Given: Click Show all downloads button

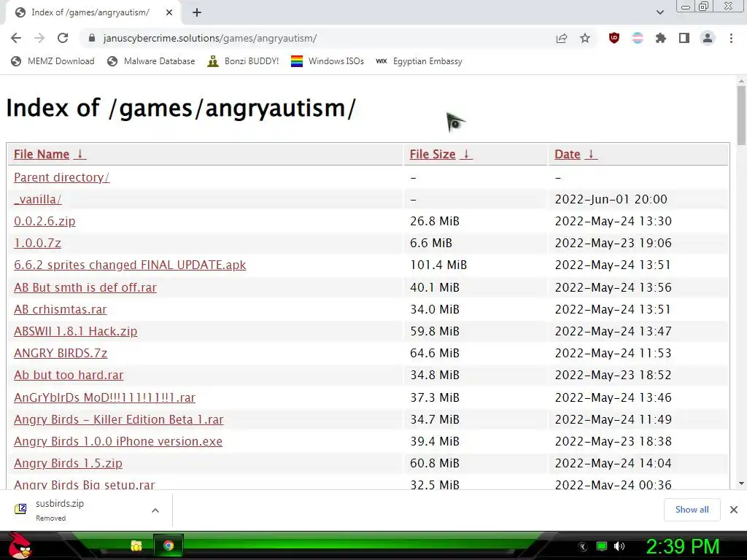Looking at the screenshot, I should tap(692, 510).
